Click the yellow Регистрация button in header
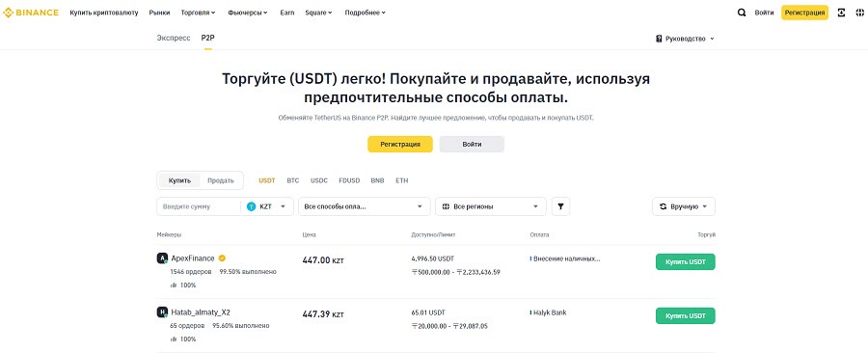Screen dimensions: 868x353 pyautogui.click(x=804, y=13)
